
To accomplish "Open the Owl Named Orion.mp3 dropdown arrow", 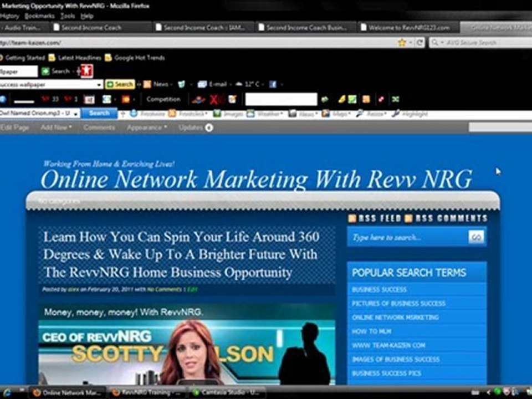I will click(x=75, y=113).
